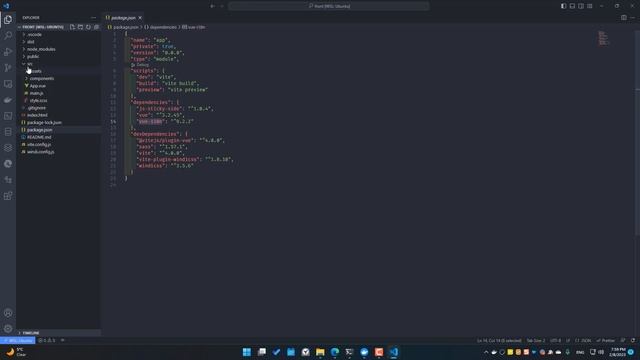Screen dimensions: 640x360
Task: Expand the .vscode folder
Action: (59, 35)
